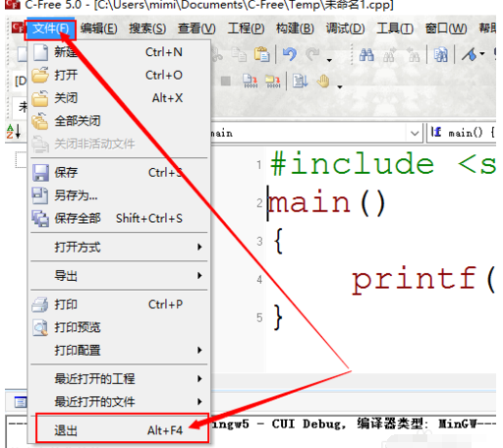Open the 构建(B) menu
This screenshot has width=503, height=448.
point(295,29)
